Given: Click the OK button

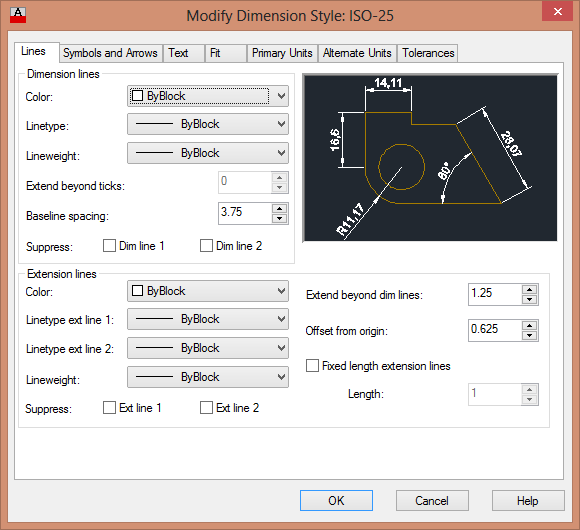Looking at the screenshot, I should tap(336, 501).
